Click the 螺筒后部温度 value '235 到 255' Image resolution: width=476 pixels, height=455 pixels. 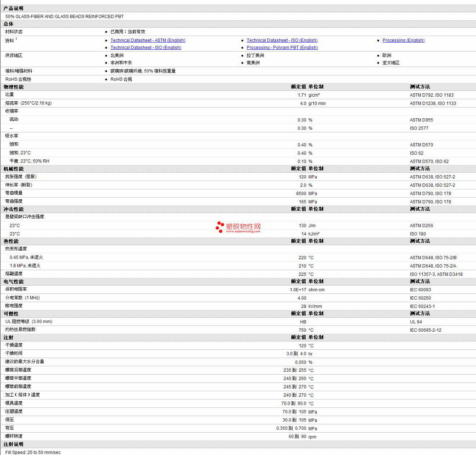pos(295,370)
